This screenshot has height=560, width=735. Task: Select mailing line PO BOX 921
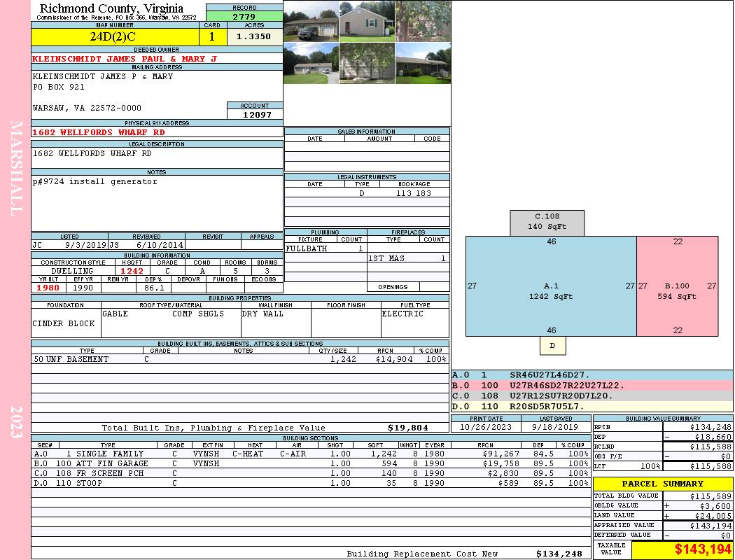point(59,87)
